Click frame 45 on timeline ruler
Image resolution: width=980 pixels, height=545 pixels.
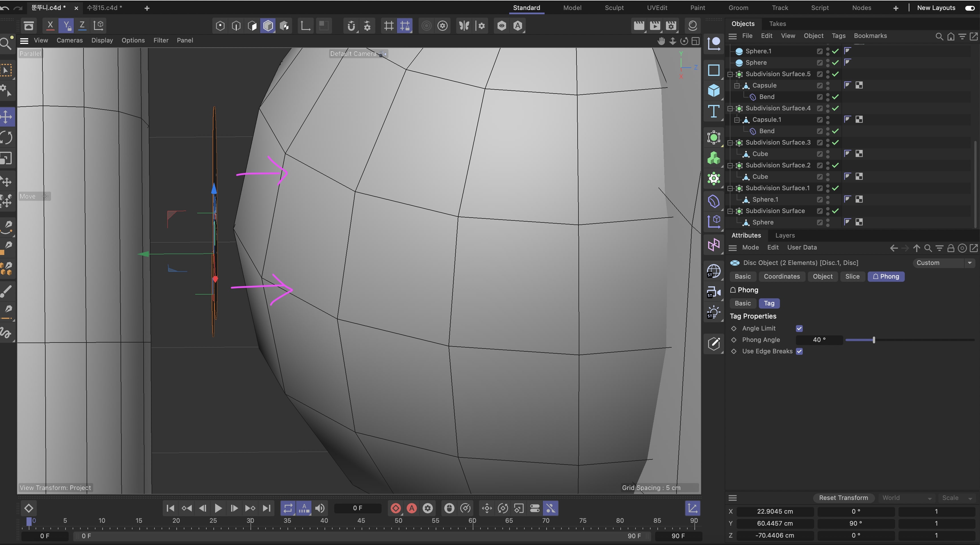(x=361, y=521)
